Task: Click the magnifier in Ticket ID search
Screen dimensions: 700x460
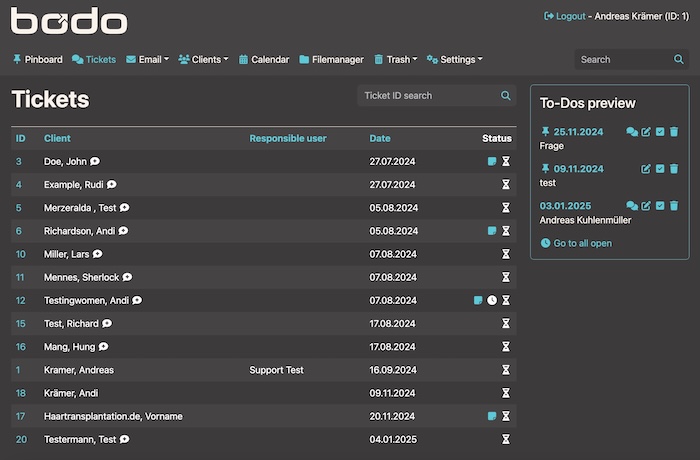Action: point(506,96)
